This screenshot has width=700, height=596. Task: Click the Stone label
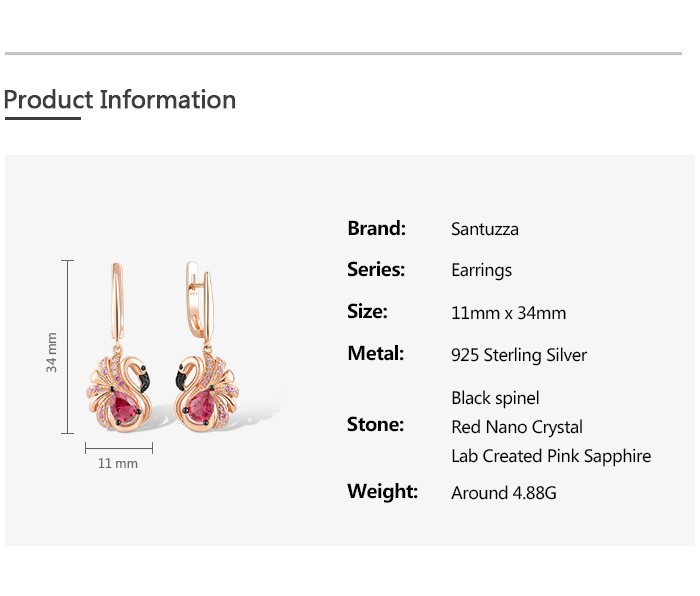coord(375,425)
